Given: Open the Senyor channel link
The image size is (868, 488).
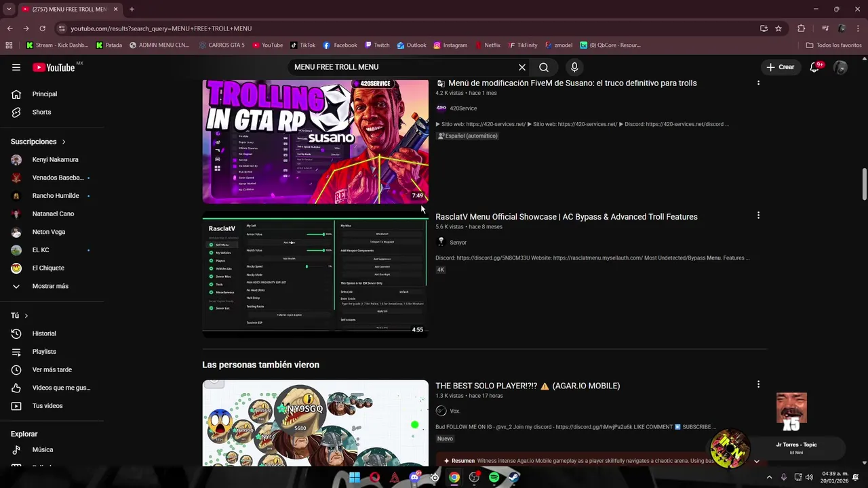Looking at the screenshot, I should tap(458, 242).
